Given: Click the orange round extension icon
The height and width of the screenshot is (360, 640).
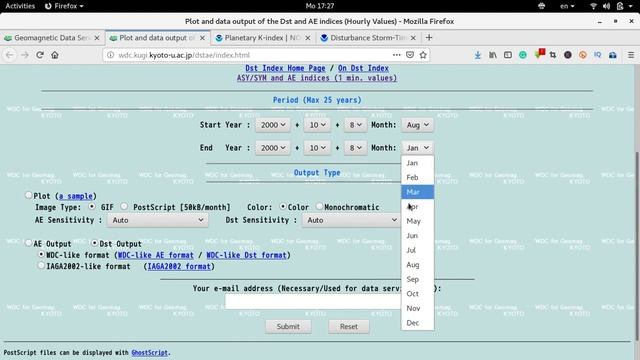Looking at the screenshot, I should pyautogui.click(x=583, y=55).
